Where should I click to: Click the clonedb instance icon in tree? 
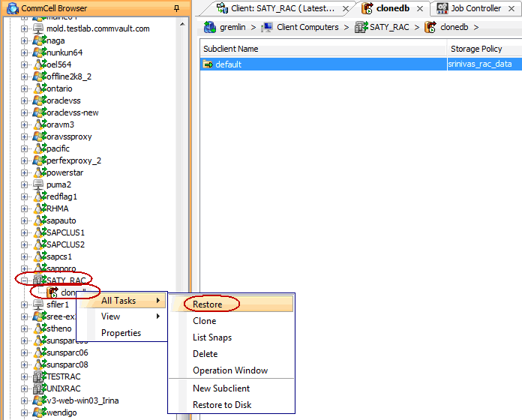point(52,292)
